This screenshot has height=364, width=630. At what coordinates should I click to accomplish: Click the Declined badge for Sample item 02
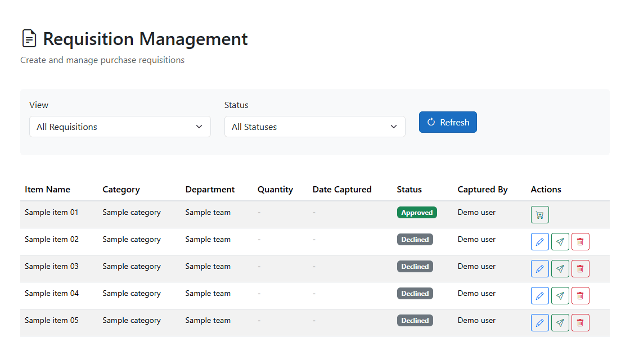[x=415, y=240]
